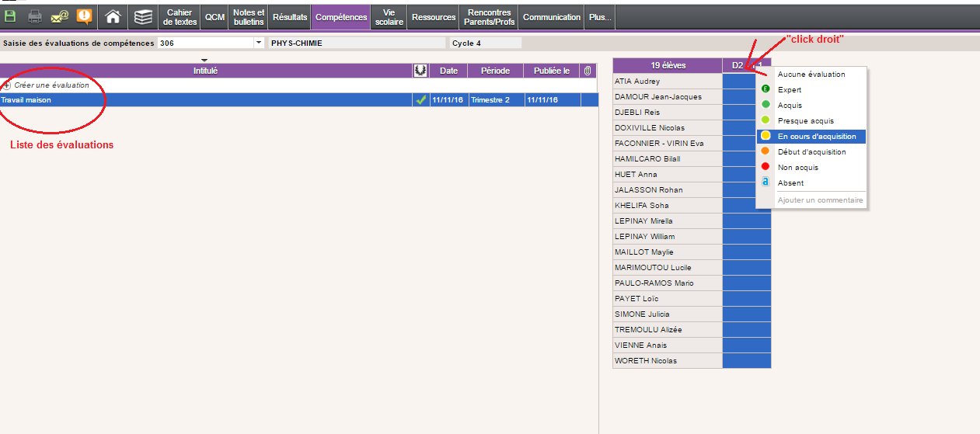Image resolution: width=980 pixels, height=434 pixels.
Task: Choose the red Non acquis level
Action: [797, 168]
